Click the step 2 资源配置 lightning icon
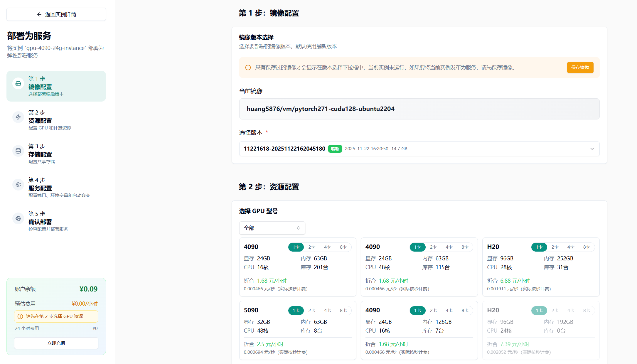This screenshot has height=364, width=637. tap(18, 117)
